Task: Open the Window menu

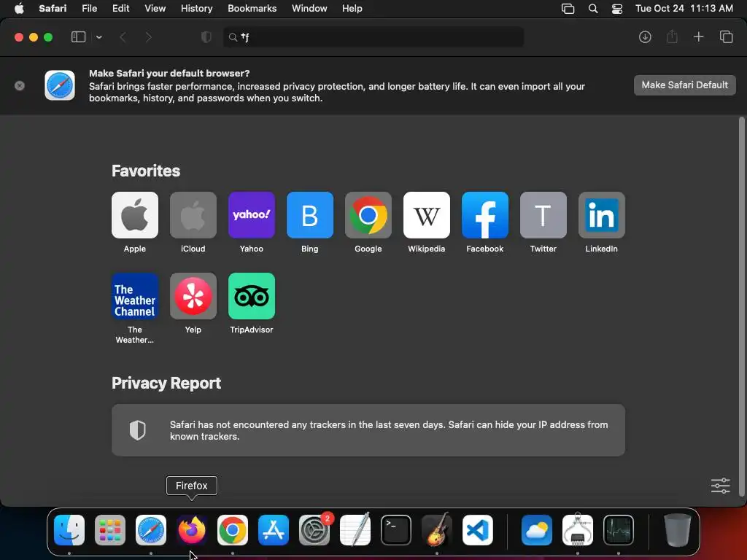Action: [x=309, y=9]
